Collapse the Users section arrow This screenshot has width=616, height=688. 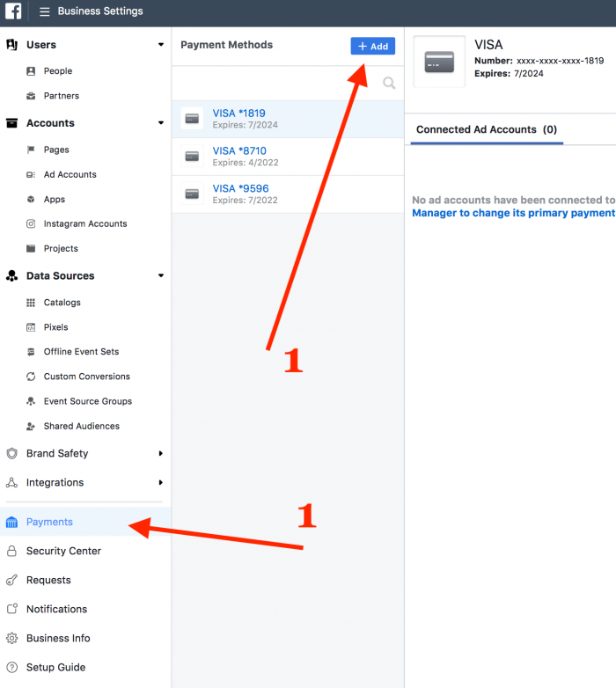(x=160, y=45)
